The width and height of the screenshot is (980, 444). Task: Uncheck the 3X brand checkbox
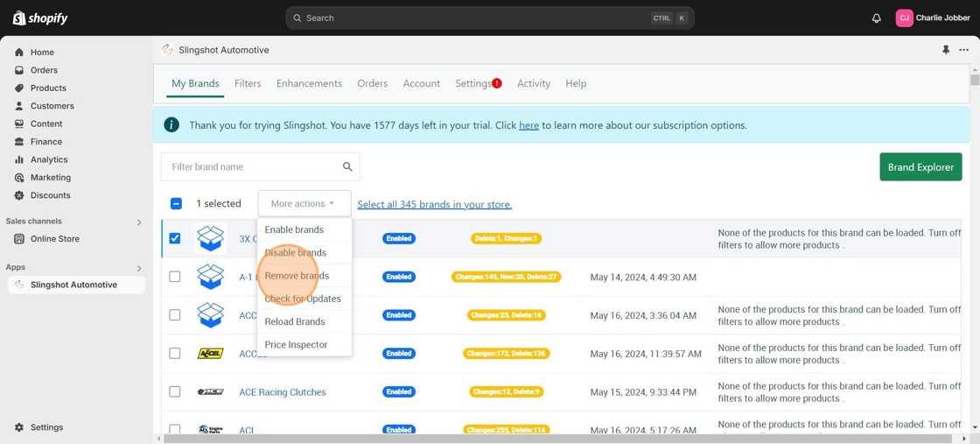point(175,238)
